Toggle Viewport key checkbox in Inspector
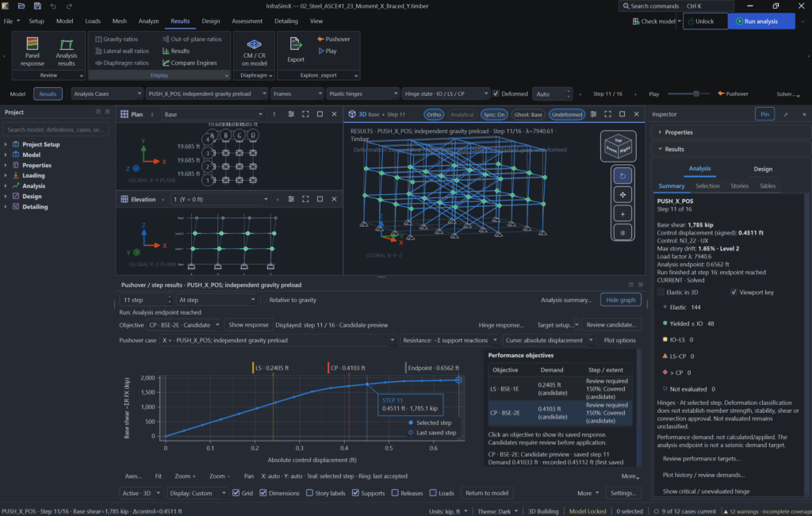 click(733, 292)
